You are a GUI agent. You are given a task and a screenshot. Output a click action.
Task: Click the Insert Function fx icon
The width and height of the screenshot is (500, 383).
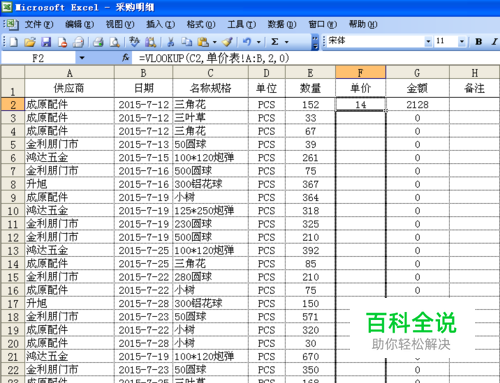(125, 58)
